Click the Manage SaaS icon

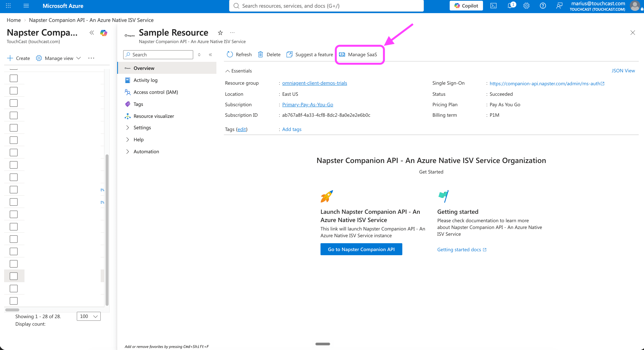click(342, 55)
